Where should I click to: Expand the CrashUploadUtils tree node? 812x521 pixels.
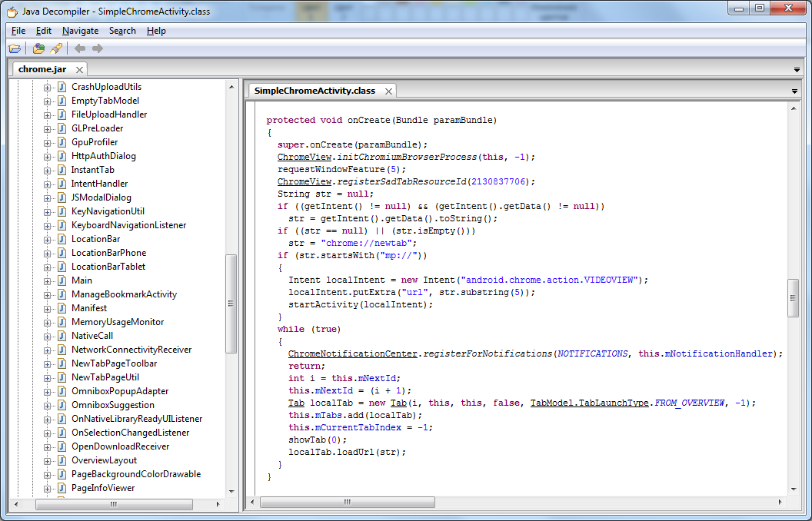click(x=47, y=88)
